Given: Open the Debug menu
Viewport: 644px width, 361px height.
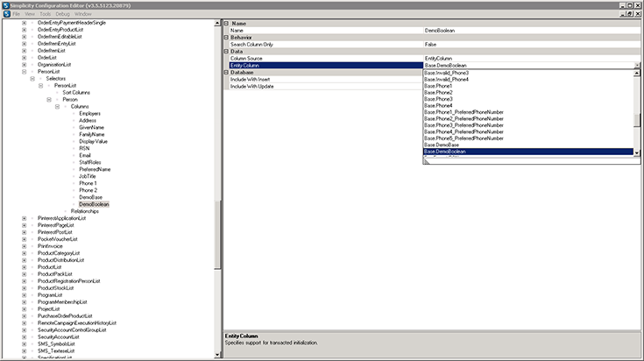Looking at the screenshot, I should pyautogui.click(x=62, y=14).
